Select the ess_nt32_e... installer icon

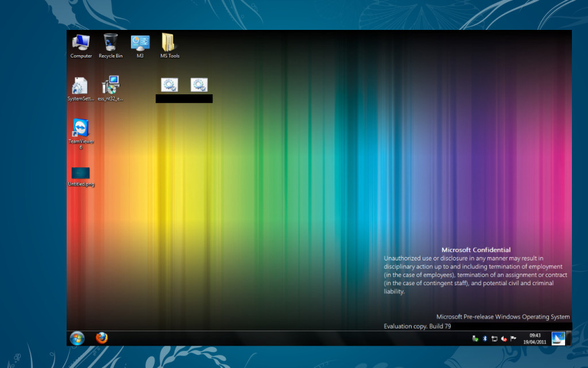pyautogui.click(x=110, y=89)
